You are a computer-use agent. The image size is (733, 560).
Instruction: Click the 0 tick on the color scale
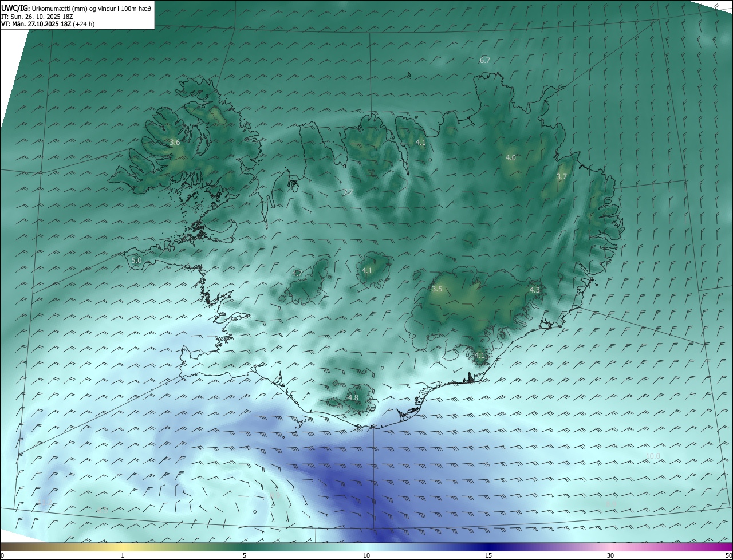(x=2, y=555)
